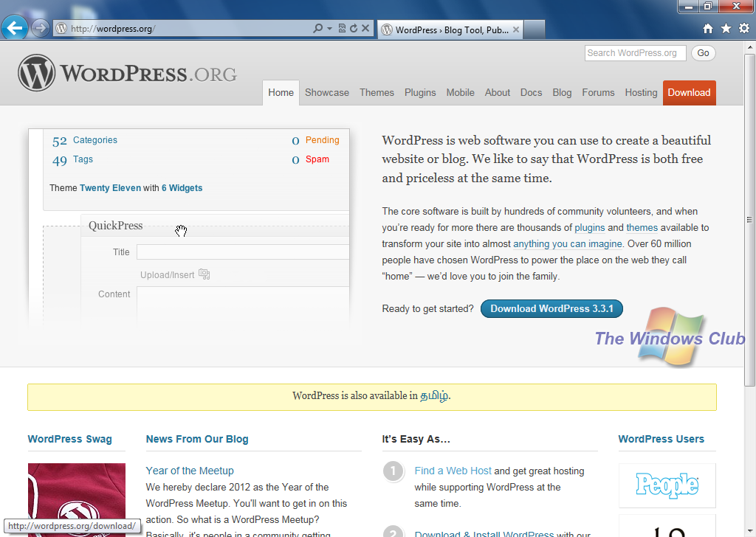Open the Blog menu item
This screenshot has width=756, height=537.
[562, 92]
